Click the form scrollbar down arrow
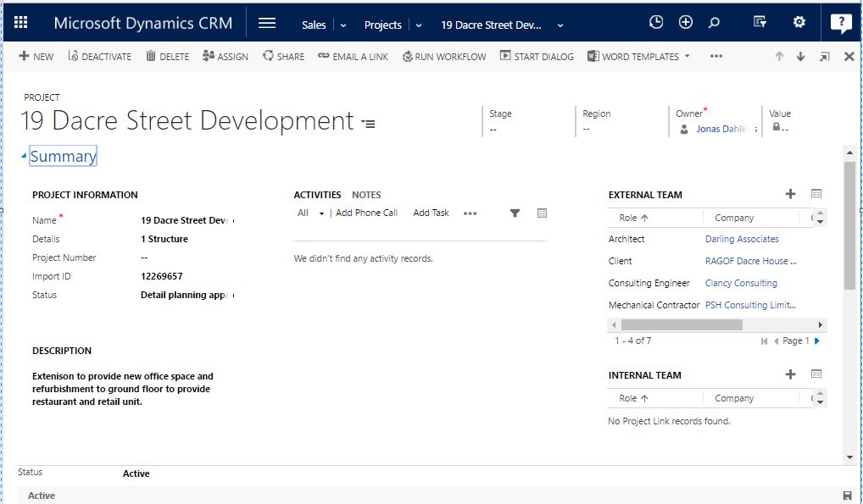Image resolution: width=863 pixels, height=504 pixels. (x=849, y=457)
